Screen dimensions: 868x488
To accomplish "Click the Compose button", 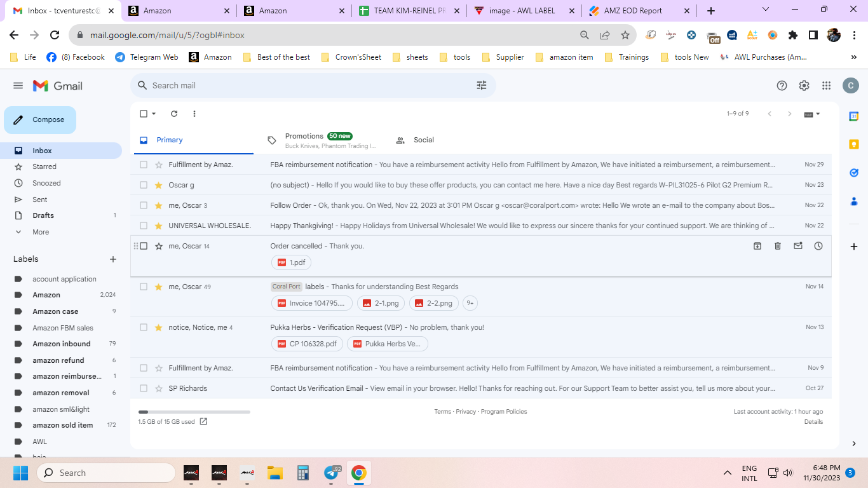I will (x=40, y=120).
